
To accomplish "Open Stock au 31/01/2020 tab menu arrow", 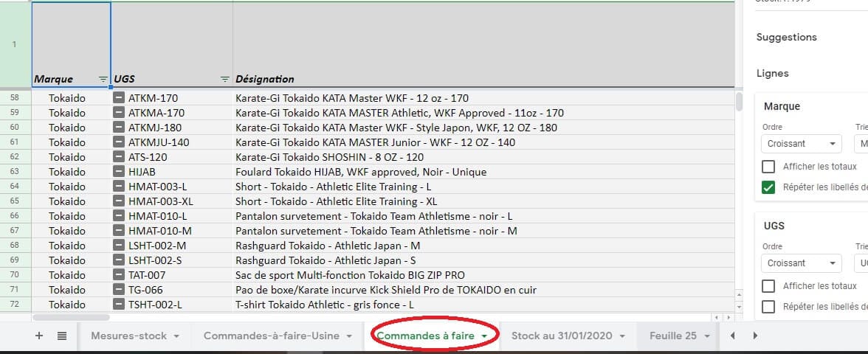I will (622, 336).
